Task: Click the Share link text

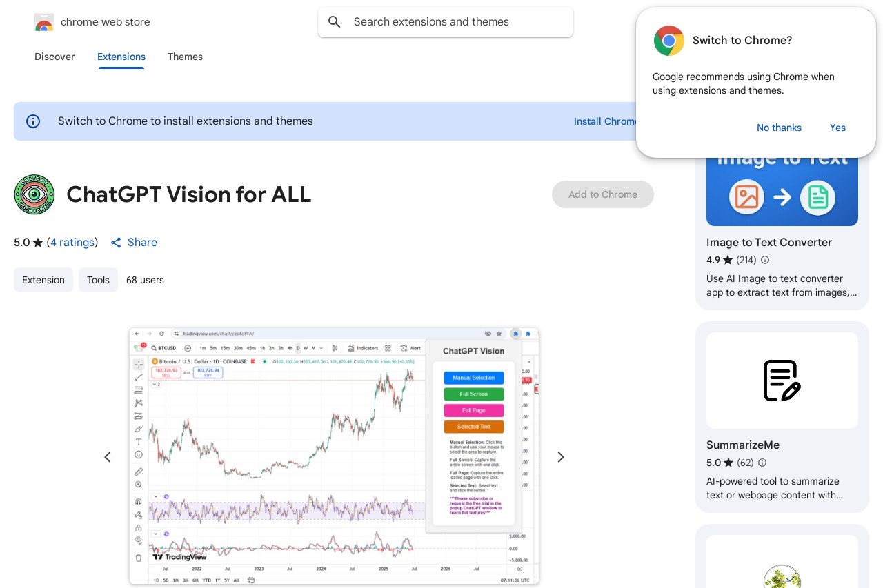Action: click(x=142, y=243)
